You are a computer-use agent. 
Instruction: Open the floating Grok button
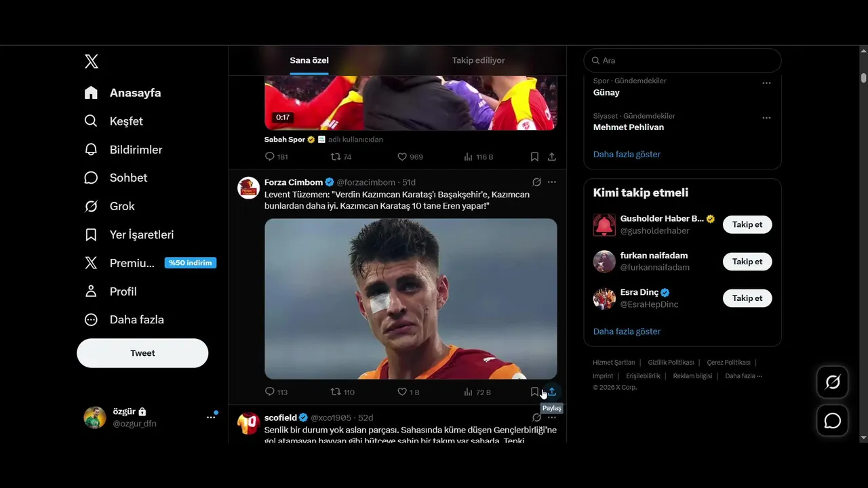833,382
